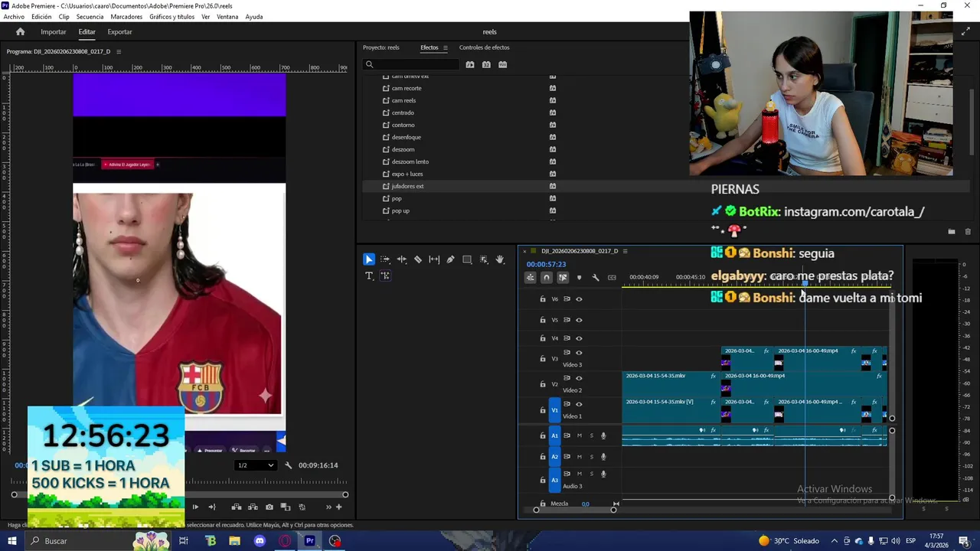
Task: Select the 'desenfoque' preset
Action: (407, 137)
